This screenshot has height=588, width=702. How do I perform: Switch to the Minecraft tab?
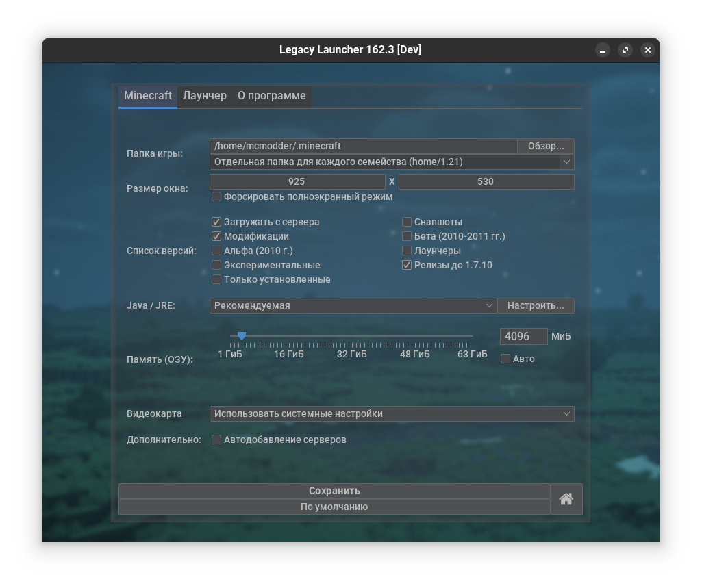tap(148, 96)
